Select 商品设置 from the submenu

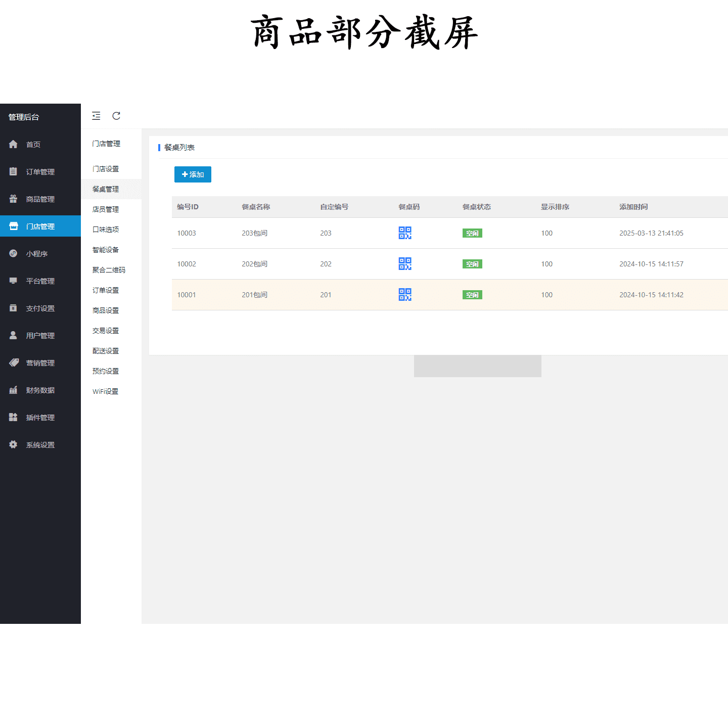click(x=105, y=310)
